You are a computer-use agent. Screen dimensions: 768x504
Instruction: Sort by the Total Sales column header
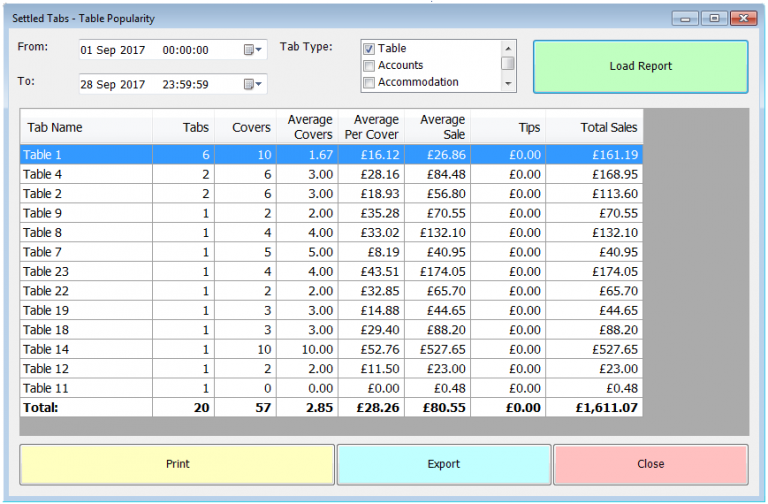607,128
